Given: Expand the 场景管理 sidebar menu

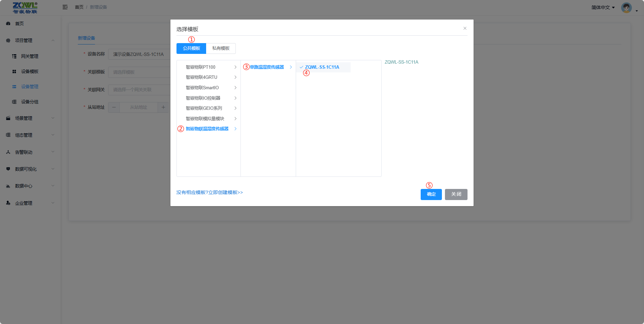Looking at the screenshot, I should point(30,118).
